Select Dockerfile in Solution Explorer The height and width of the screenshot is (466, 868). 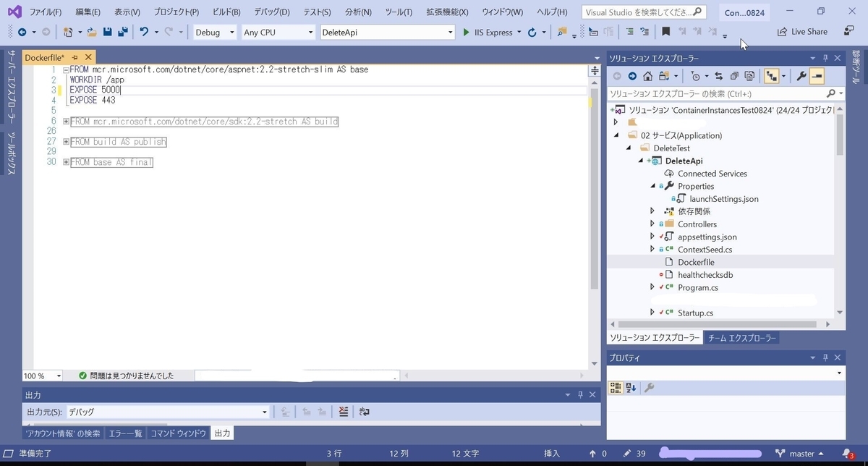click(696, 262)
